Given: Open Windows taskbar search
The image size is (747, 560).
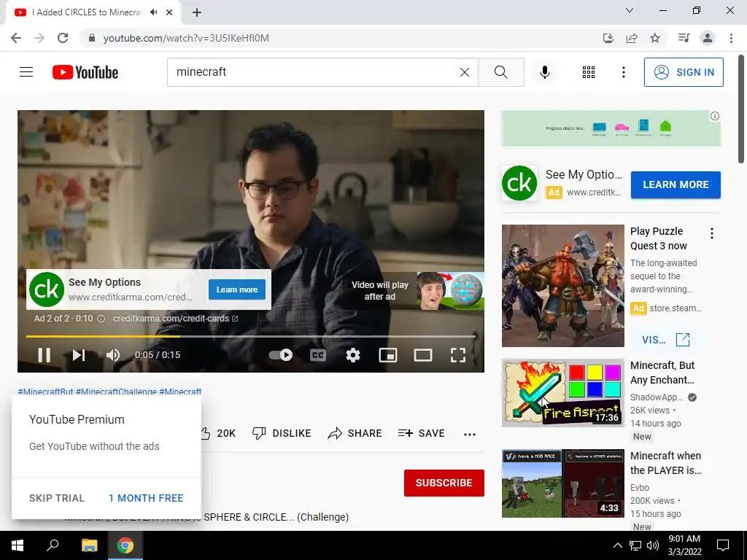Looking at the screenshot, I should (x=53, y=545).
